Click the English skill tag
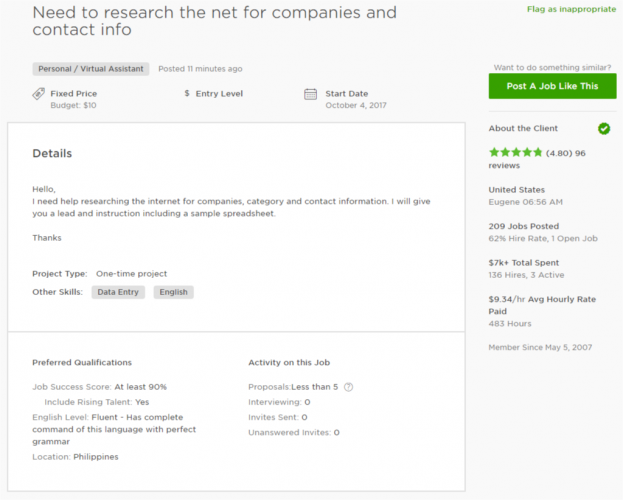Viewport: 623px width, 500px height. click(173, 292)
